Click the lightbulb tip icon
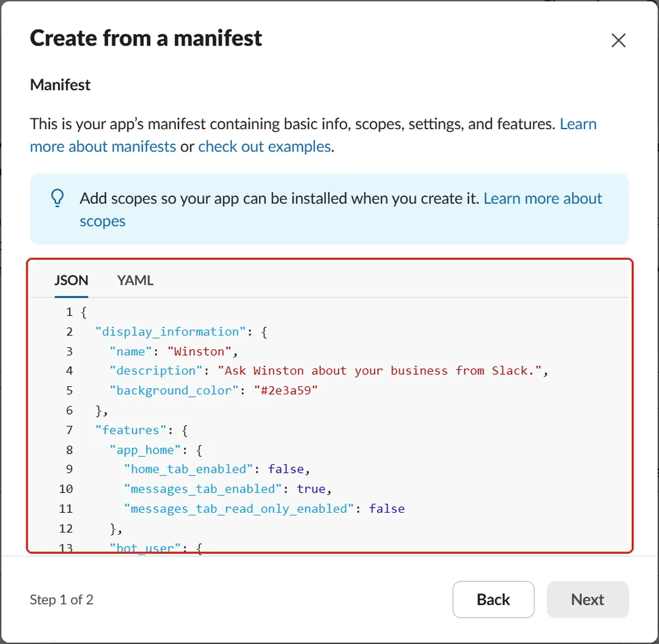Image resolution: width=659 pixels, height=644 pixels. click(57, 198)
